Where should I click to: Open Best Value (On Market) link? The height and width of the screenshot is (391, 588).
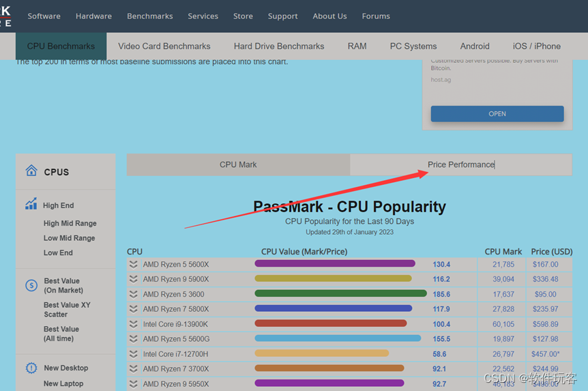tap(63, 285)
